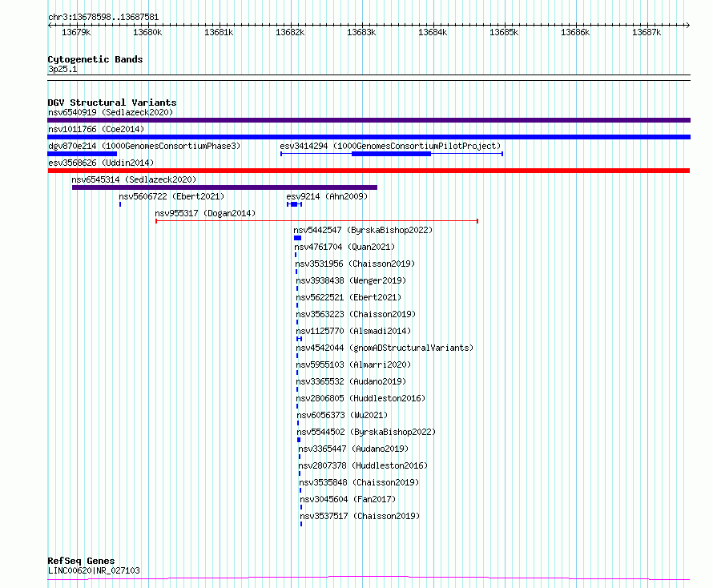This screenshot has height=588, width=713.
Task: Click the 13684k ruler mark
Action: [x=433, y=32]
